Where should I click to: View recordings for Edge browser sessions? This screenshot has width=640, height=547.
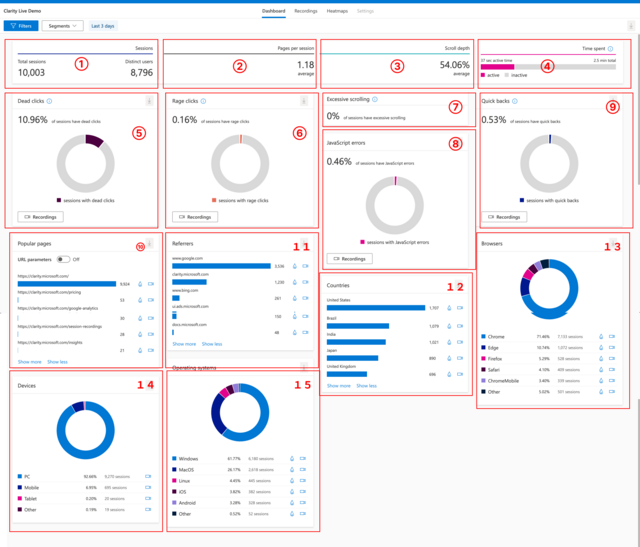pyautogui.click(x=612, y=347)
